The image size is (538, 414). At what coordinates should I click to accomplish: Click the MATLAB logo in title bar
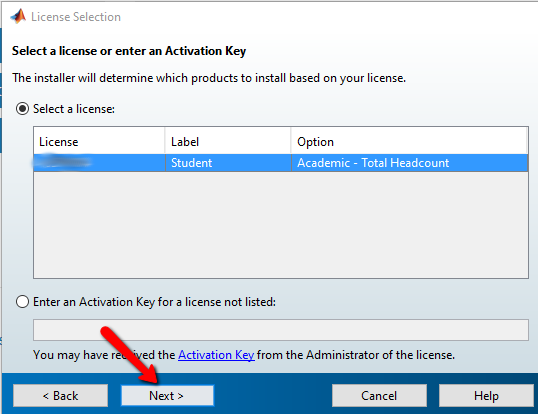[18, 16]
